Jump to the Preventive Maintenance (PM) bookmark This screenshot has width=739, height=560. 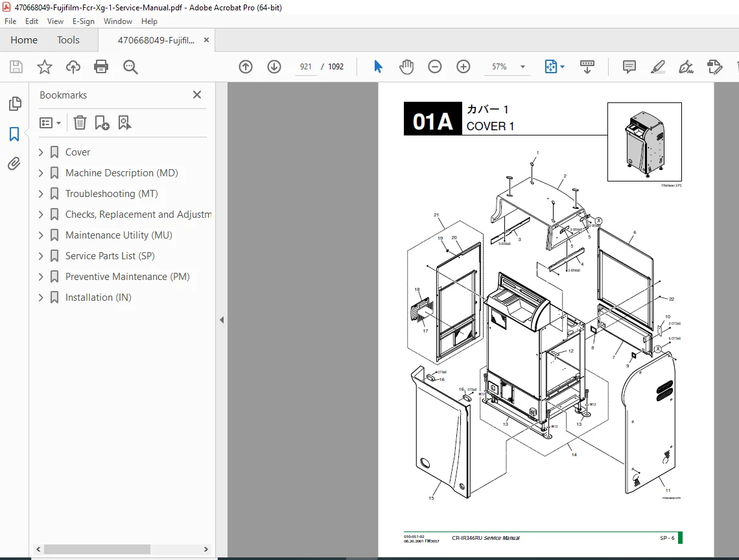click(x=127, y=277)
